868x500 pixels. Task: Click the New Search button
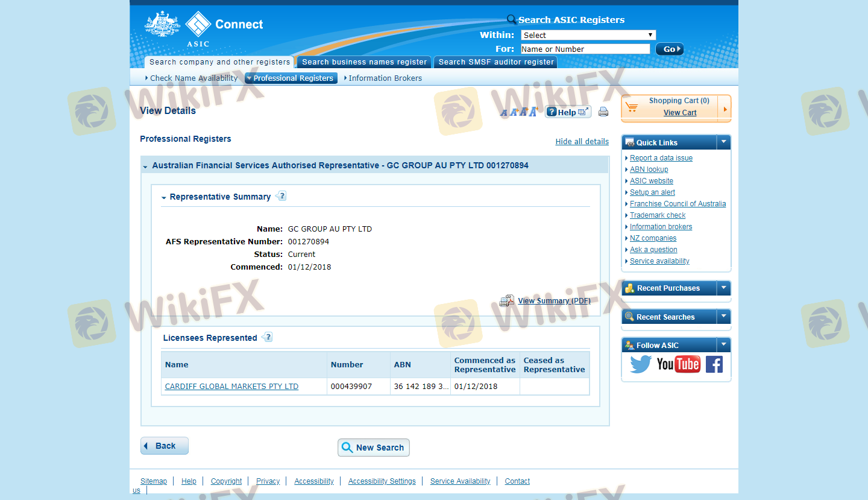[x=373, y=448]
